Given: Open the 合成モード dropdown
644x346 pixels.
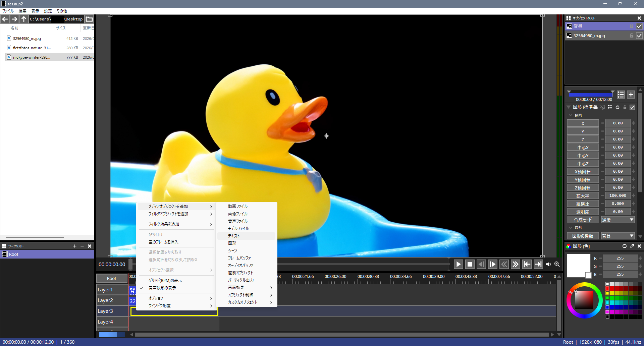Looking at the screenshot, I should (x=618, y=220).
